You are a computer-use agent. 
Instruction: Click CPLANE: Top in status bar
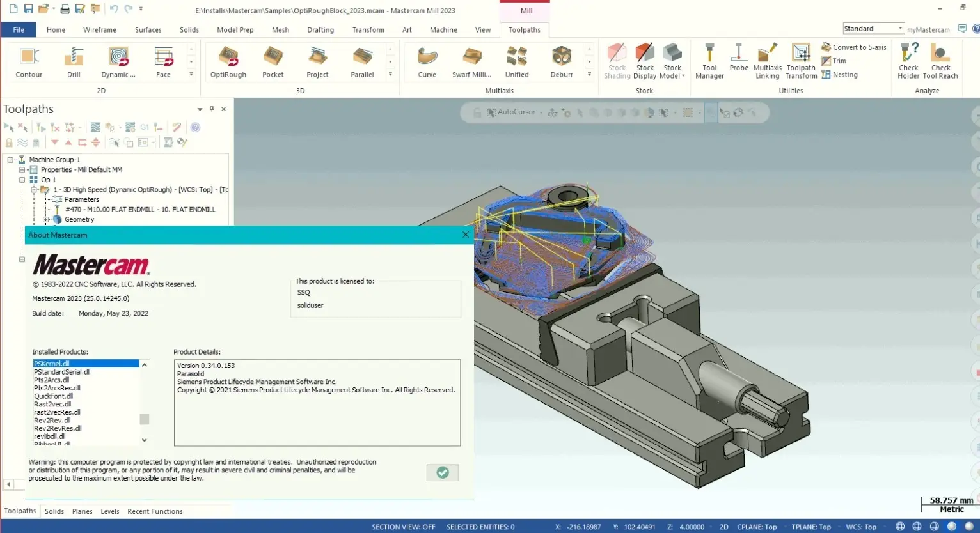[757, 527]
